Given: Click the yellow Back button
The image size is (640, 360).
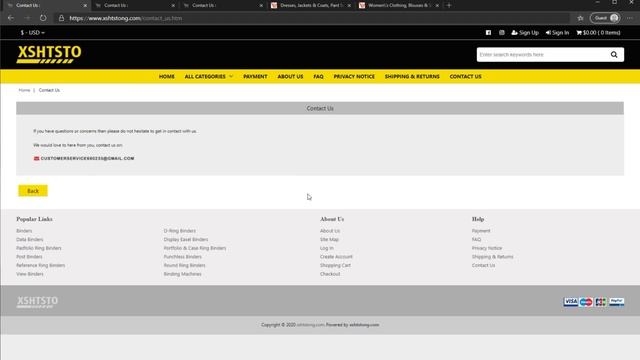Looking at the screenshot, I should (x=33, y=191).
